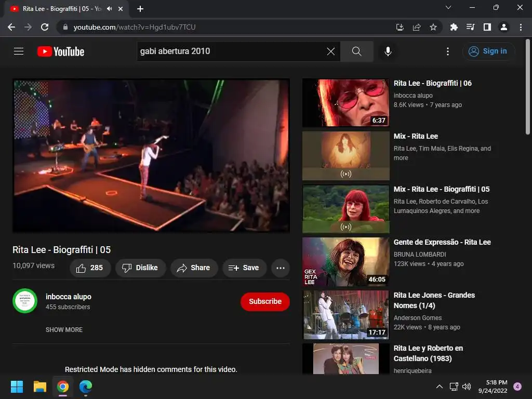The image size is (532, 399).
Task: Dislike the Rita Lee video
Action: point(140,268)
